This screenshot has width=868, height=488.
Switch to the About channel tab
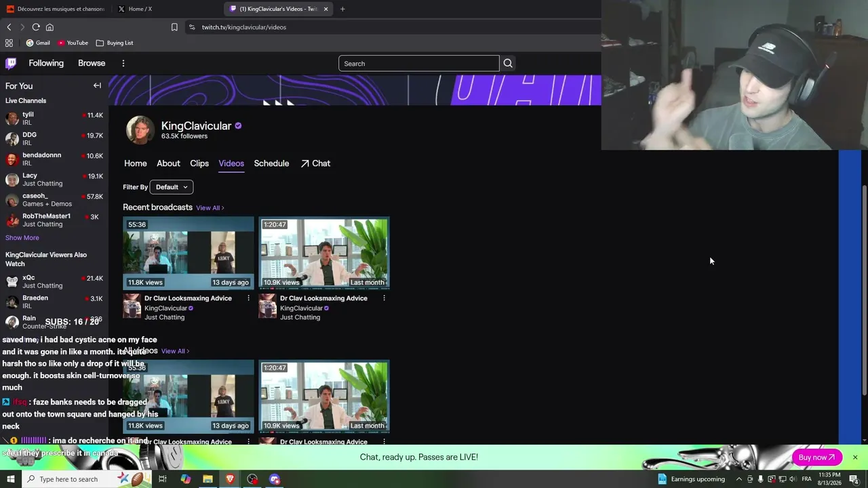click(168, 163)
